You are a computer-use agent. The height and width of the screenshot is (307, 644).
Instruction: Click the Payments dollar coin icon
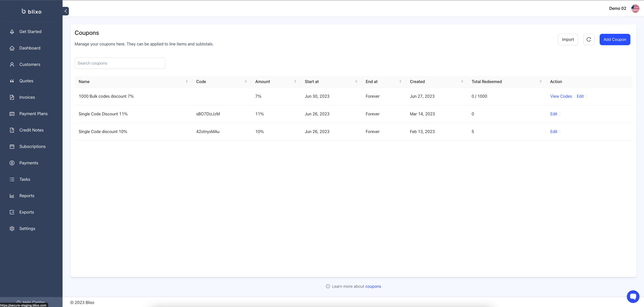pyautogui.click(x=12, y=163)
